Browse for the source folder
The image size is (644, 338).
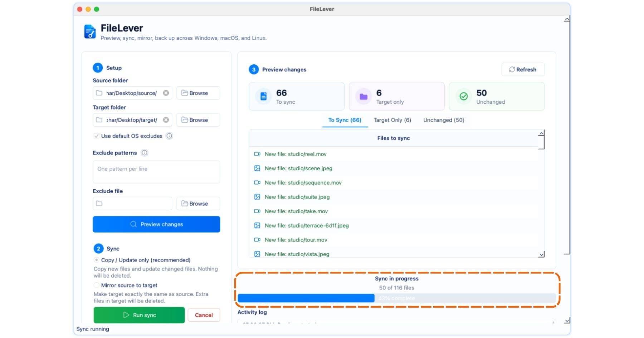(x=198, y=93)
